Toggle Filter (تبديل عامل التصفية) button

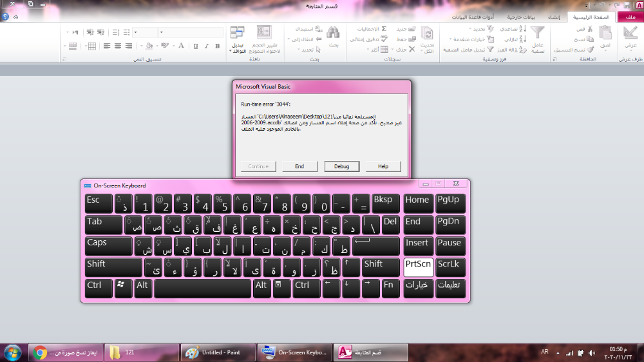[x=468, y=50]
